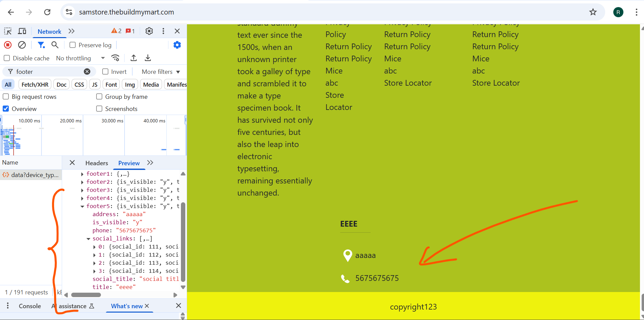Import HAR file upload icon

point(134,58)
